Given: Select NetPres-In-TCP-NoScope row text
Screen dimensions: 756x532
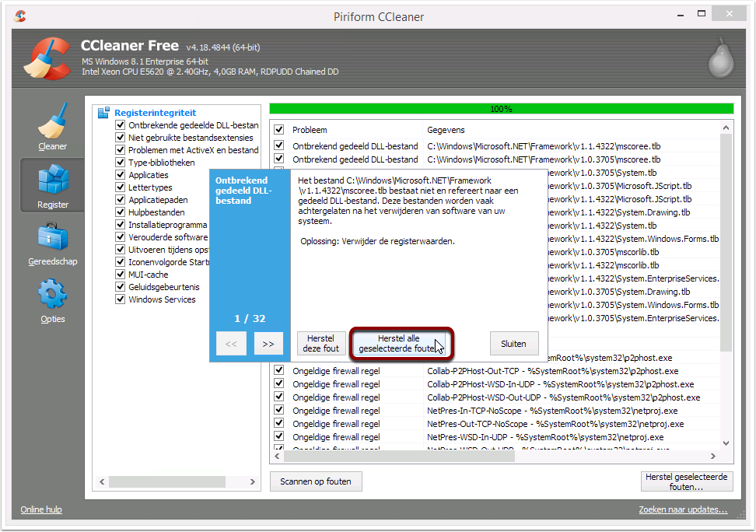Looking at the screenshot, I should tap(552, 411).
